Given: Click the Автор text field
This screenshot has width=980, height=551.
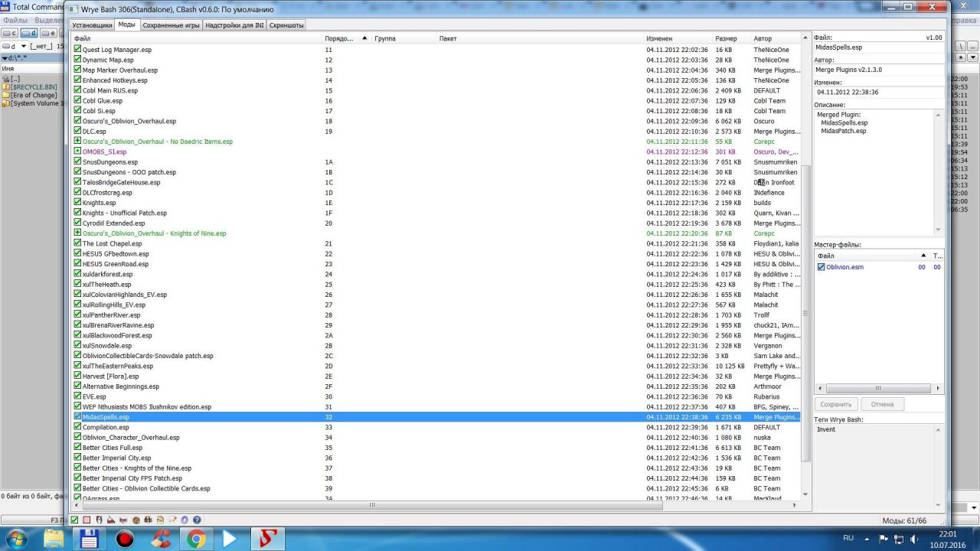Looking at the screenshot, I should tap(878, 70).
